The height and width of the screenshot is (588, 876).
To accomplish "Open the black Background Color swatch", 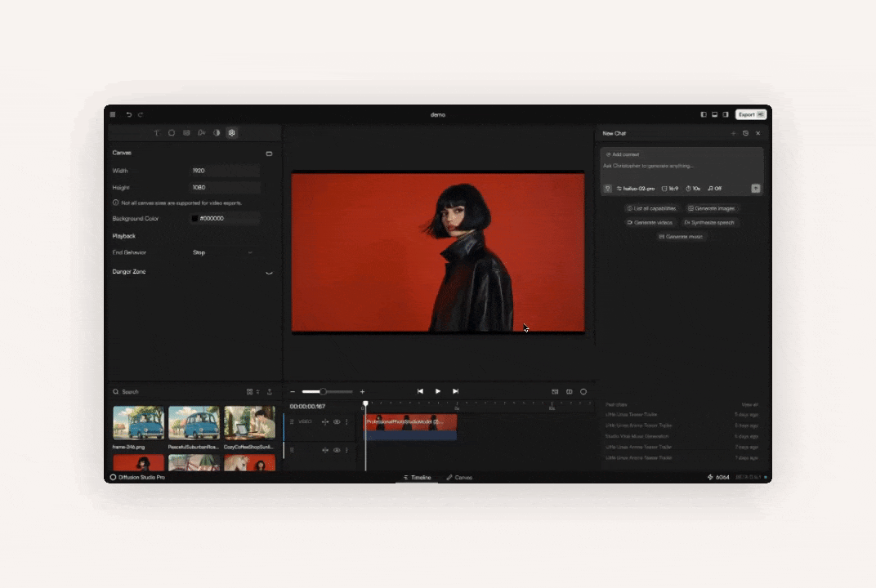I will coord(195,218).
